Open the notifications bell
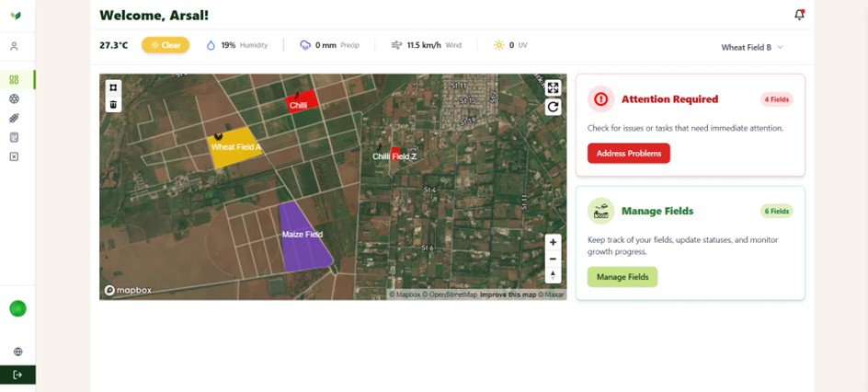Viewport: 868px width, 392px height. 799,15
